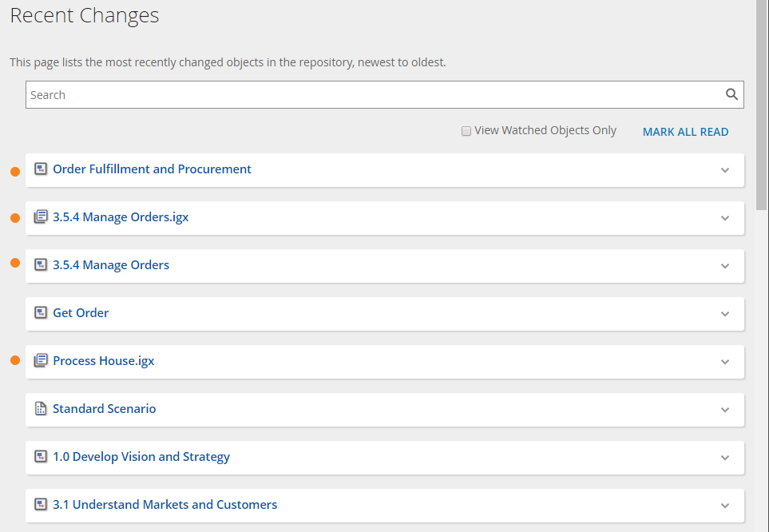Expand the Get Order change details

725,314
